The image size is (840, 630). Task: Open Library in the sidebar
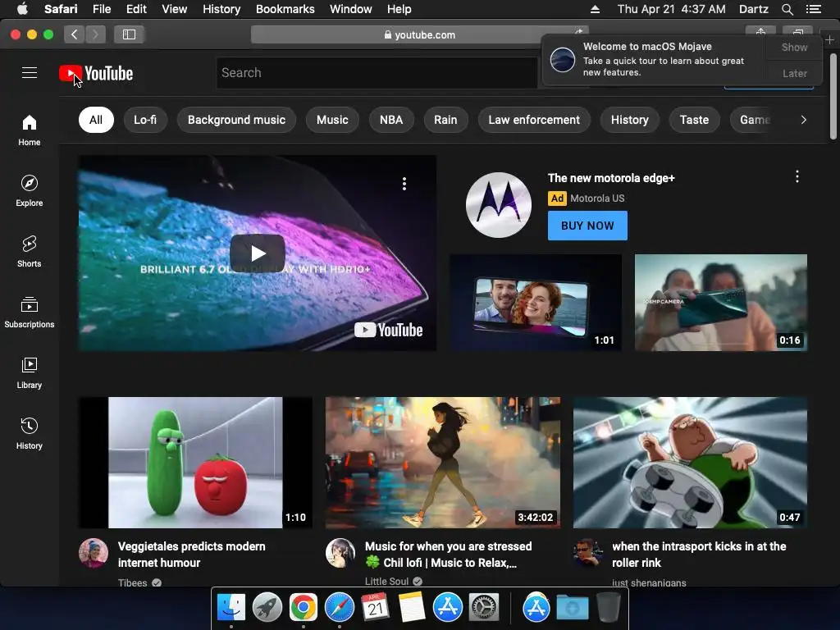(x=29, y=373)
